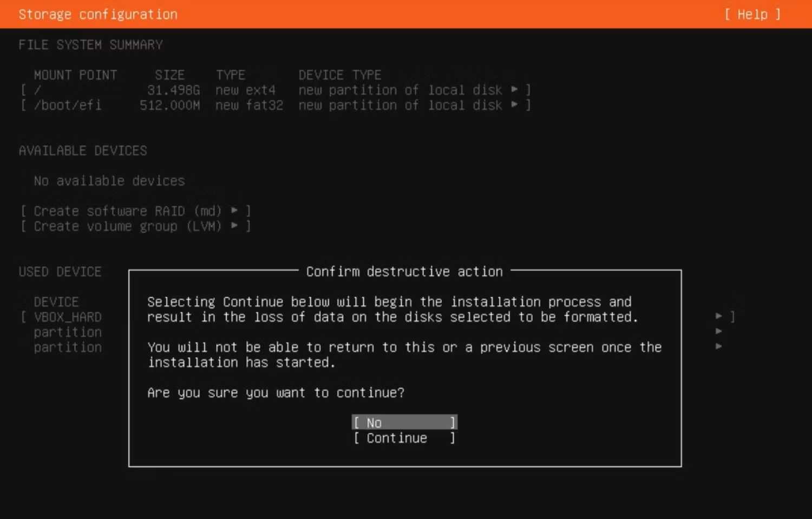
Task: Select first partition under VBOX_HARD
Action: pos(68,332)
